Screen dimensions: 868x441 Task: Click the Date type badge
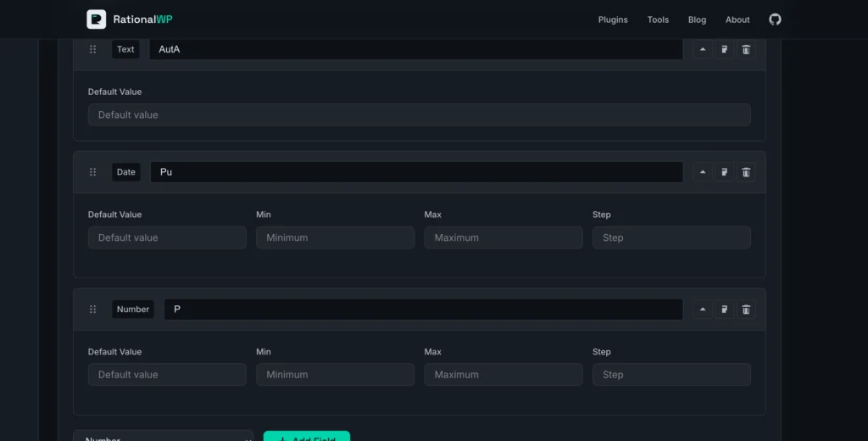click(126, 172)
